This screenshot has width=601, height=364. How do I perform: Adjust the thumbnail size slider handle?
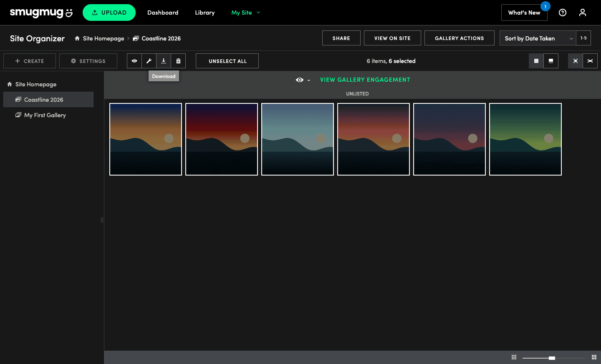pyautogui.click(x=552, y=358)
